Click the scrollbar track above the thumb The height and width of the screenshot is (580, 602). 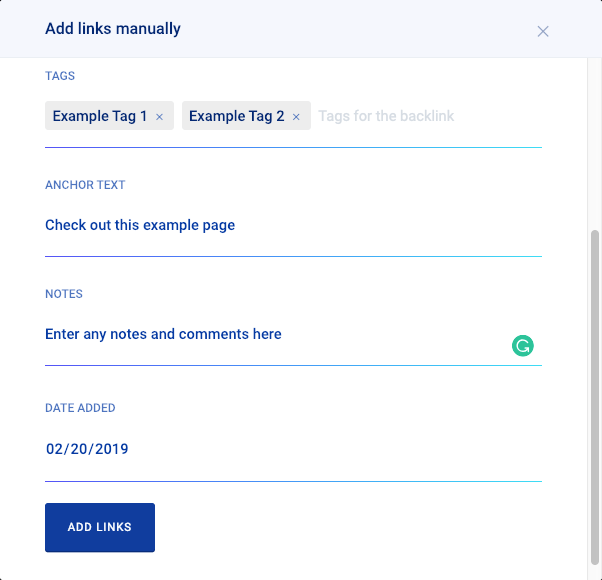click(x=595, y=140)
